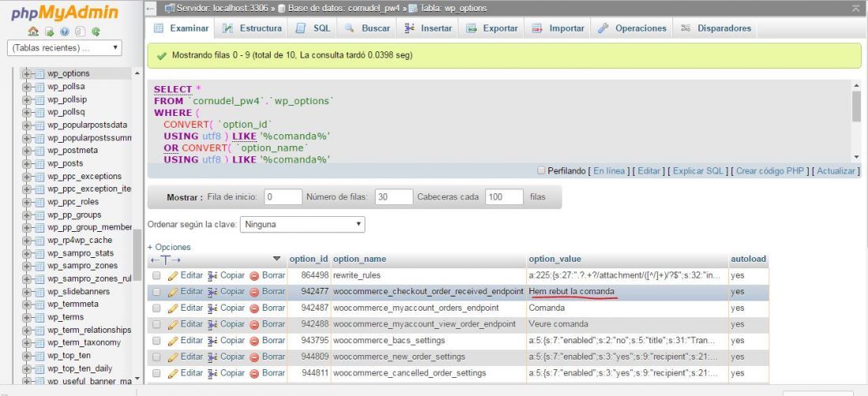Expand the wp_termmeta tree node

click(x=26, y=304)
